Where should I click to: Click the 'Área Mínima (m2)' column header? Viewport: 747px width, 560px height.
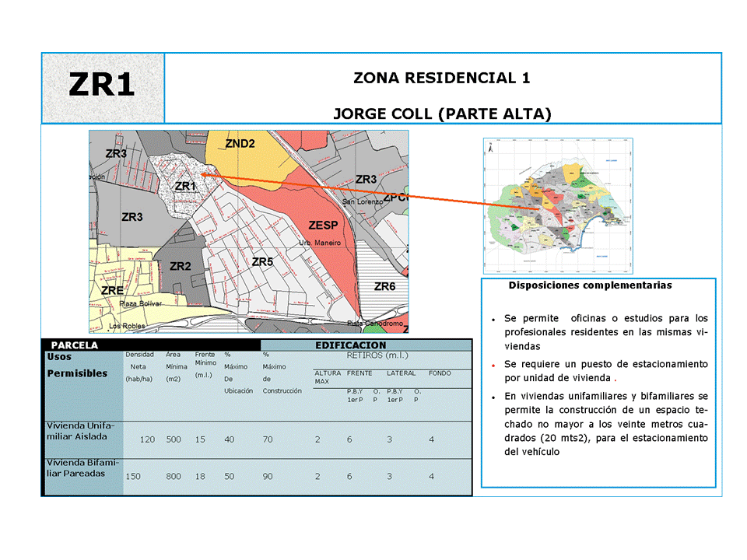coord(177,366)
